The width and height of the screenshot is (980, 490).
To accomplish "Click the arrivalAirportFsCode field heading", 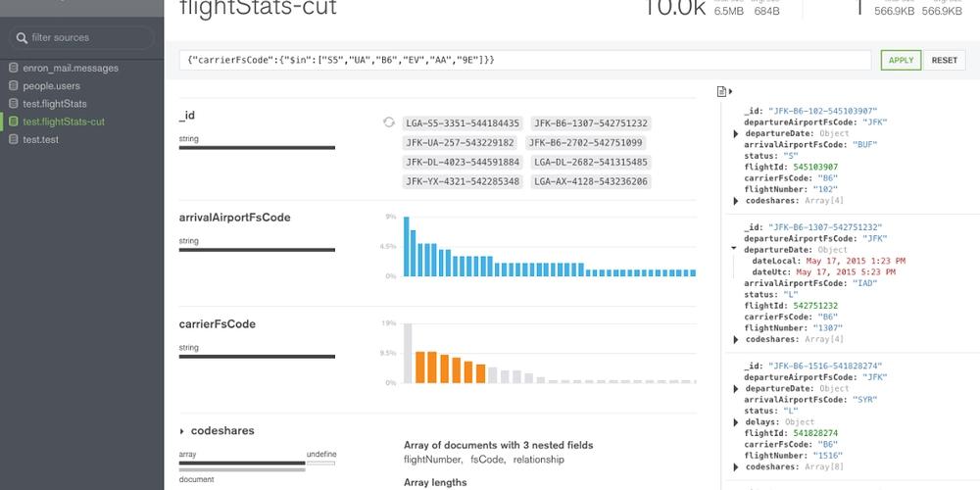I will [x=234, y=218].
